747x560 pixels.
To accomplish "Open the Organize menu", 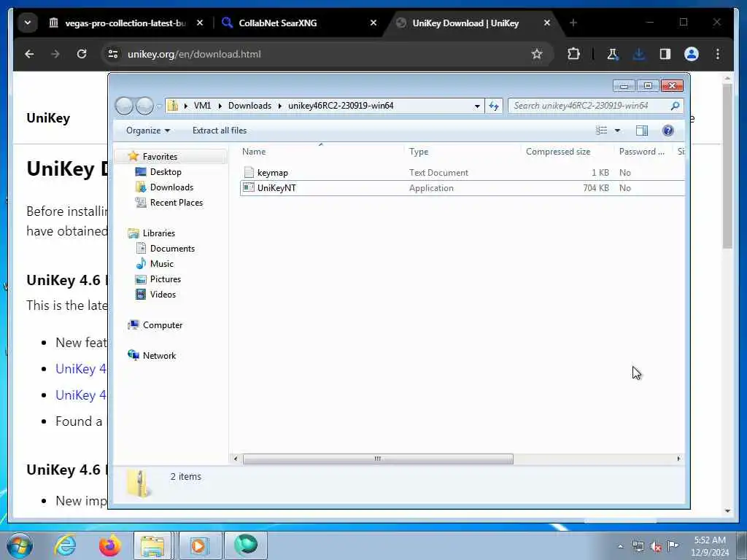I will 147,131.
